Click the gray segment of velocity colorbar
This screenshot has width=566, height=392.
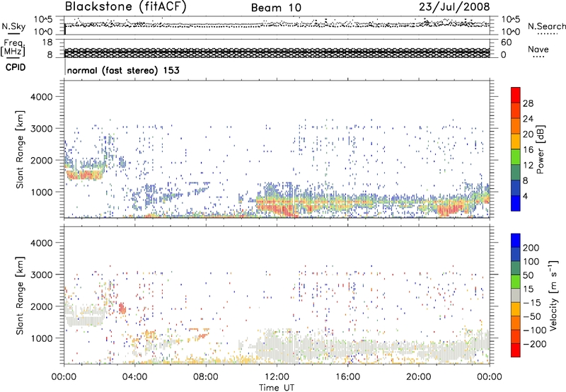[516, 296]
